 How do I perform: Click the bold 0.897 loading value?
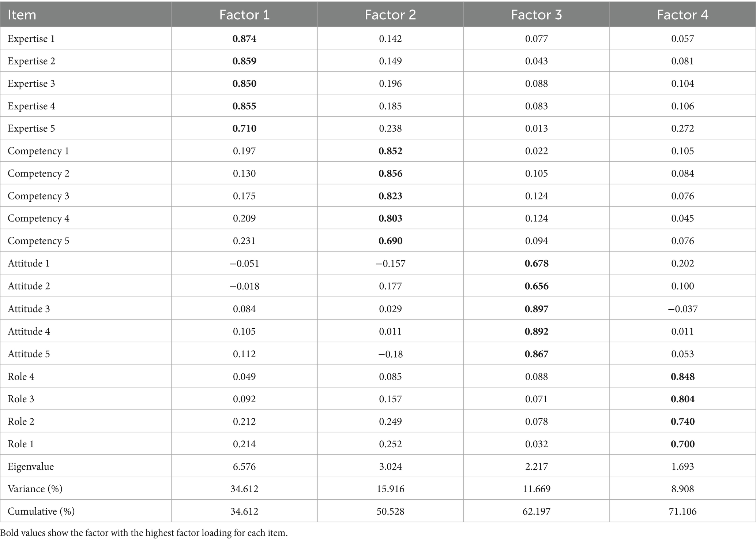coord(536,309)
